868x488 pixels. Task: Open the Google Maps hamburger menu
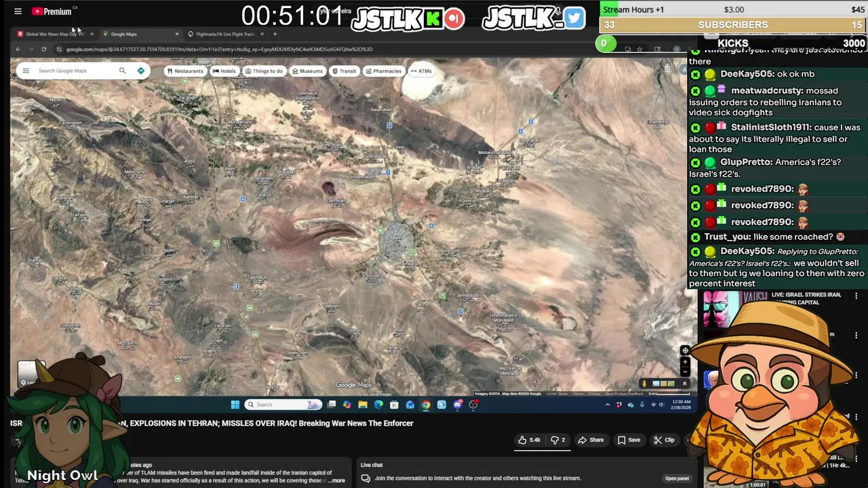pyautogui.click(x=26, y=70)
